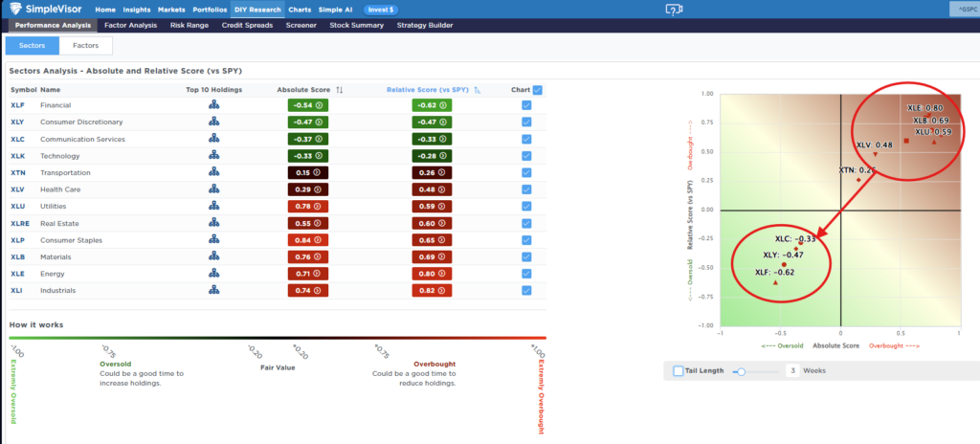Image resolution: width=980 pixels, height=444 pixels.
Task: Select the Factors tab
Action: coord(85,45)
